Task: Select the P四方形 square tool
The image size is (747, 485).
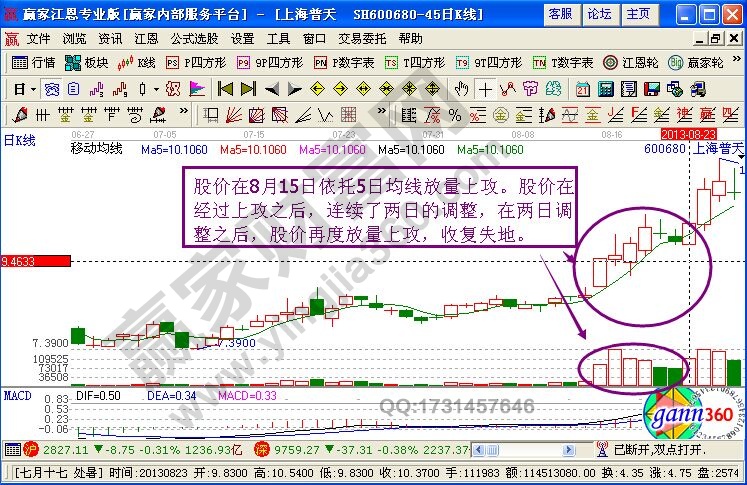Action: (197, 62)
